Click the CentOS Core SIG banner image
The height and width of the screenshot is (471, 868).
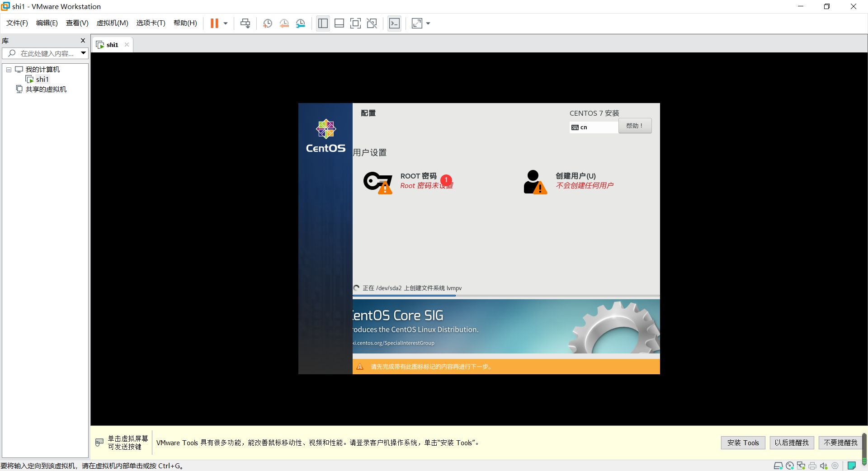coord(506,326)
